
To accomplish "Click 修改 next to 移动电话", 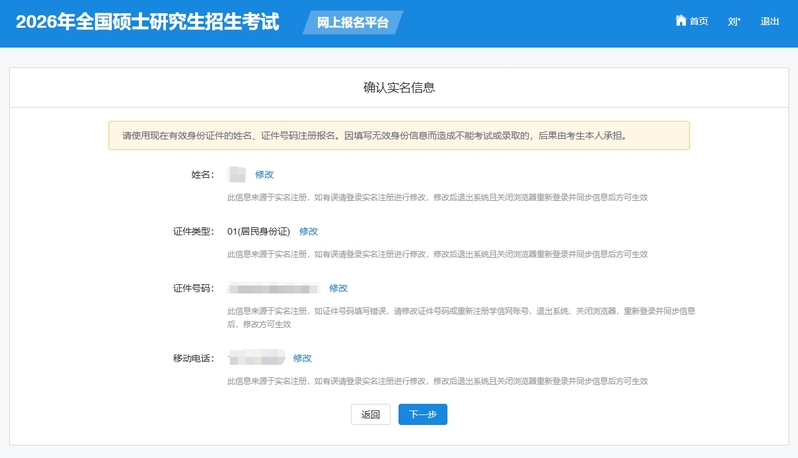I will click(302, 358).
